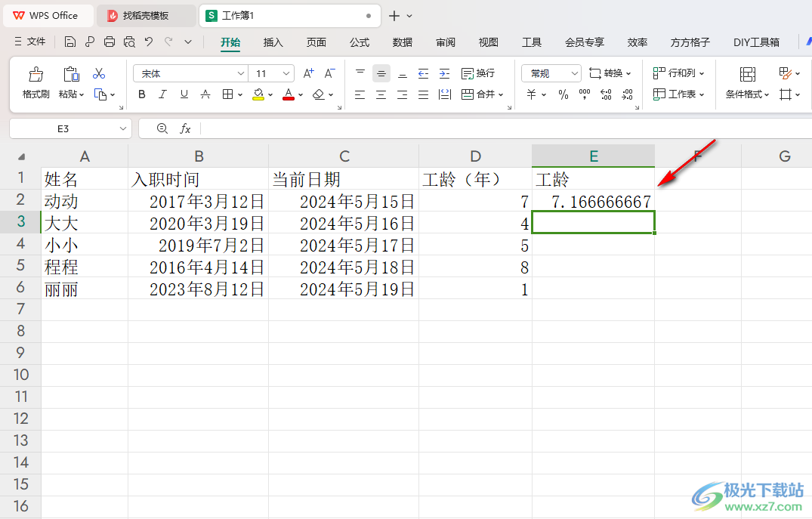This screenshot has height=519, width=812.
Task: Expand Rows and Columns (行和列) menu
Action: tap(678, 73)
